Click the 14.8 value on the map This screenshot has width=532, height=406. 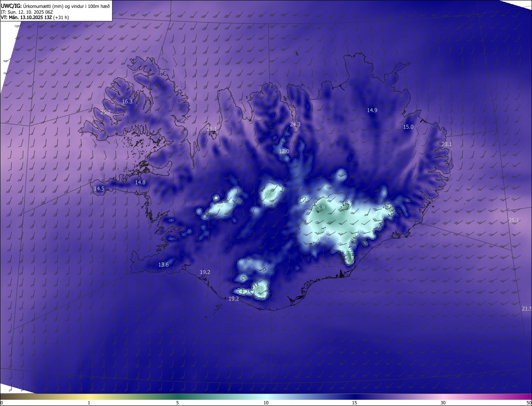coord(140,183)
